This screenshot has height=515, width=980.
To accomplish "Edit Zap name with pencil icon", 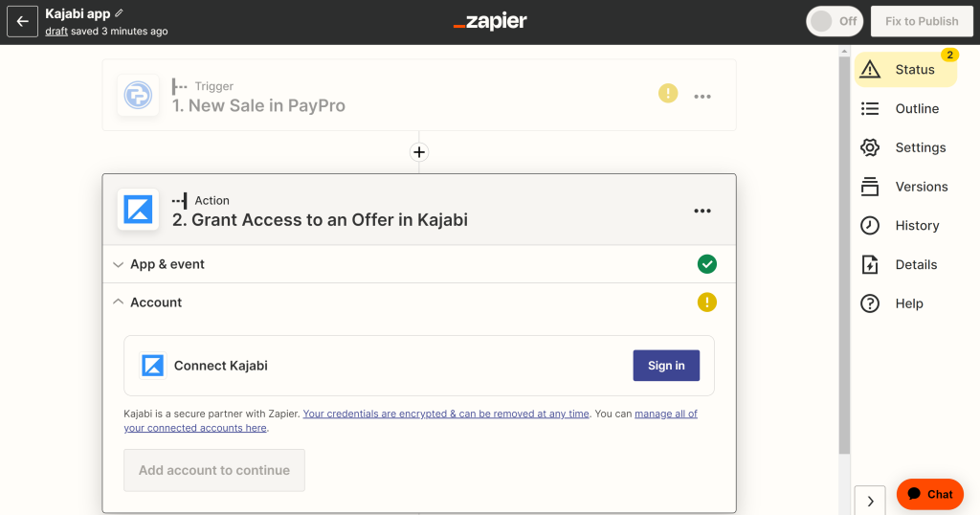I will coord(120,13).
